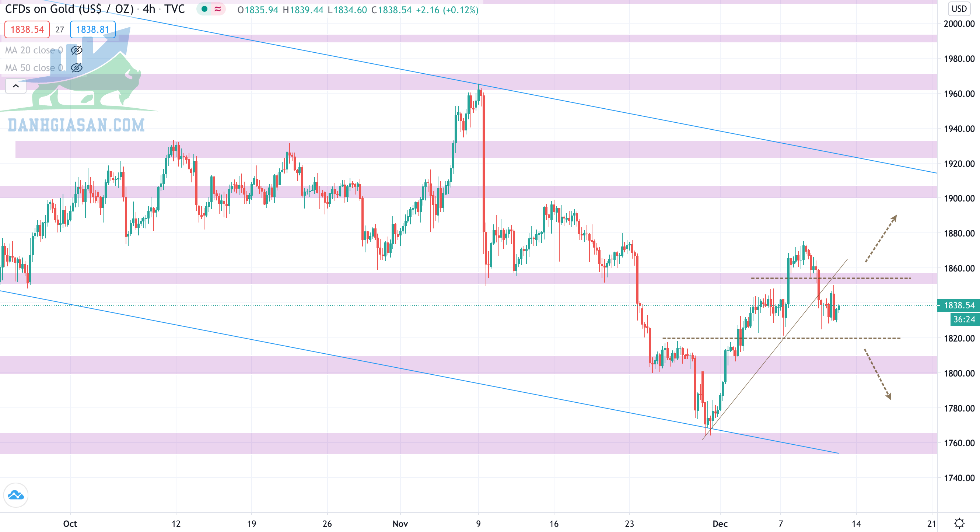Click the 1760.00 price axis label

959,443
